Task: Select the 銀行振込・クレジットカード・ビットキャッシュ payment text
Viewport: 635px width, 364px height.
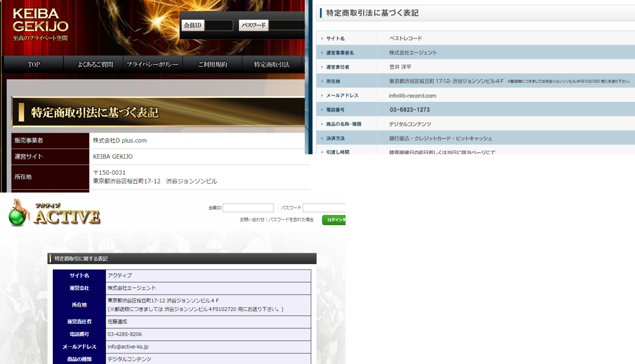Action: click(441, 138)
